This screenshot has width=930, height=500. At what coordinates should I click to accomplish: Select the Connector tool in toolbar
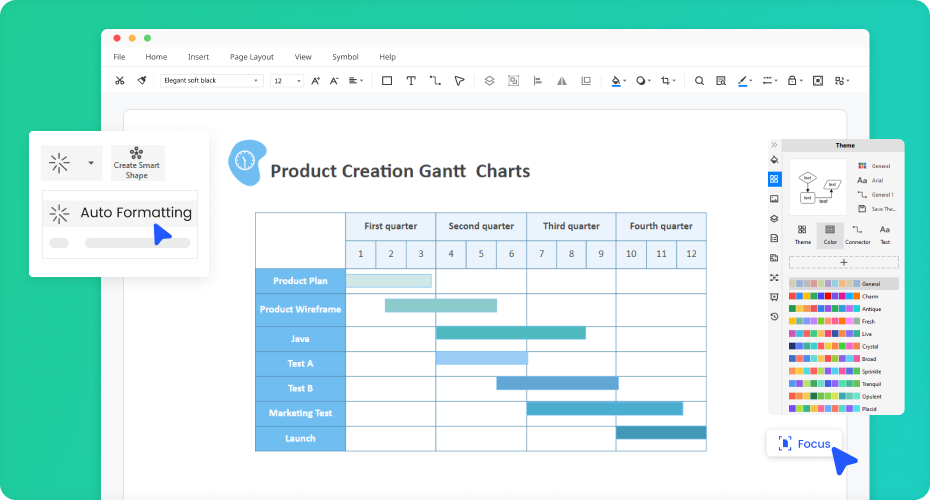tap(435, 81)
